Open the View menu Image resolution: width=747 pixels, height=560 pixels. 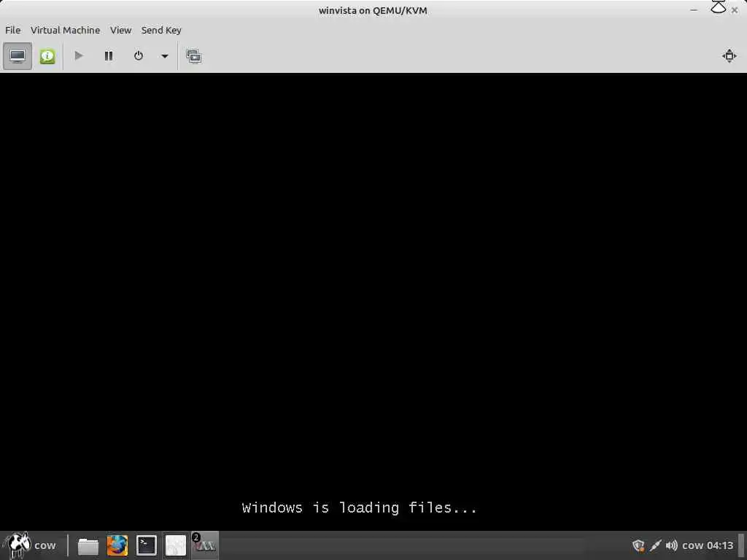[120, 30]
